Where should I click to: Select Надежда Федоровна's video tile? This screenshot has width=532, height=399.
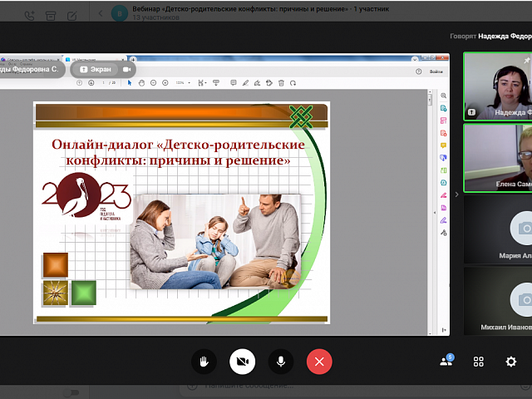499,86
